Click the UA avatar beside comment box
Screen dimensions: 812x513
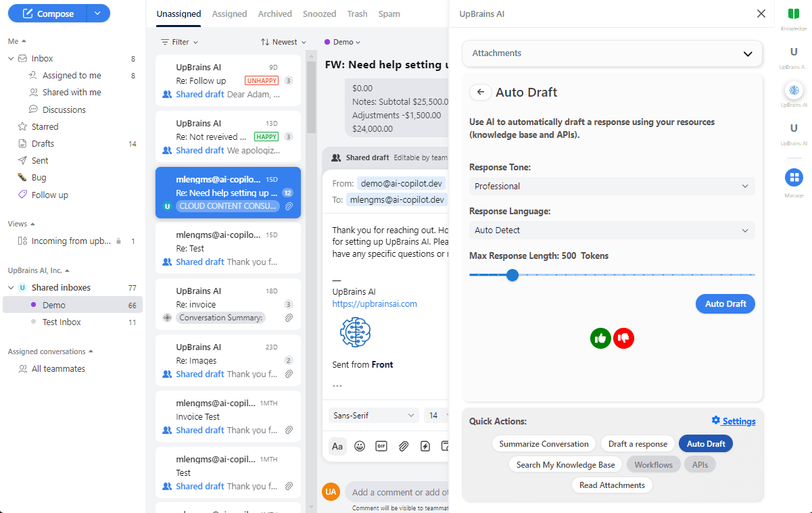[x=331, y=492]
